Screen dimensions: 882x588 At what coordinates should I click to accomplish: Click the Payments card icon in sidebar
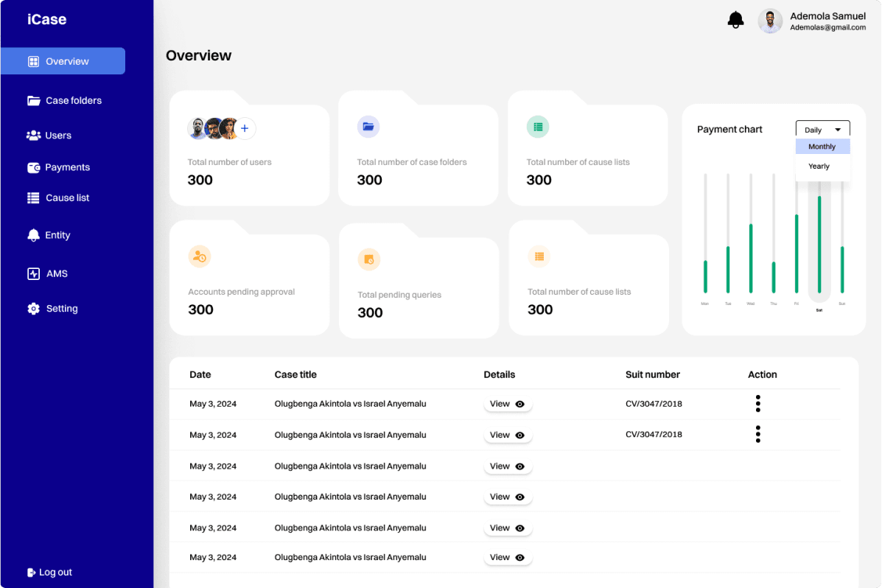pyautogui.click(x=34, y=167)
